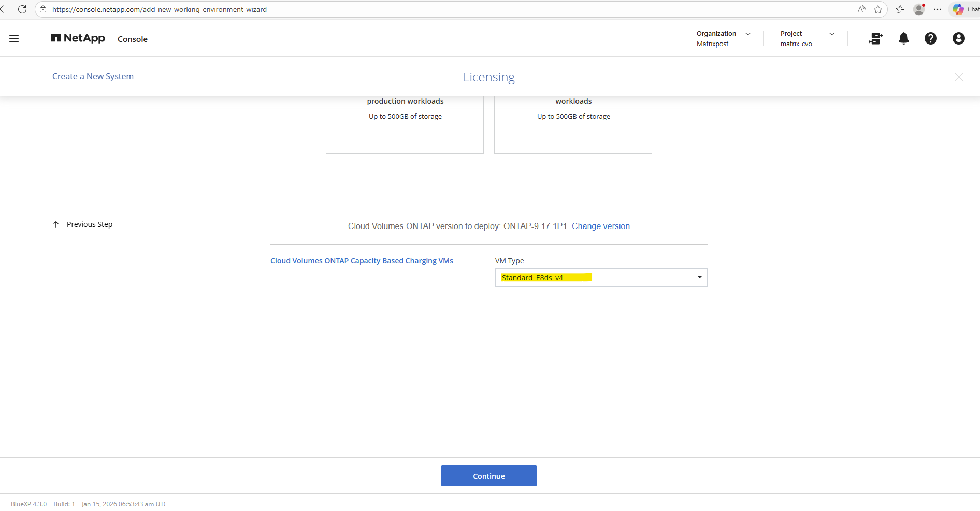Viewport: 980px width, 511px height.
Task: Click the Jan 15, 2026 timestamp in footer
Action: [124, 504]
